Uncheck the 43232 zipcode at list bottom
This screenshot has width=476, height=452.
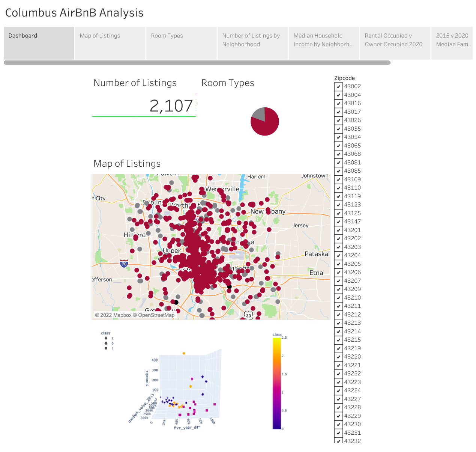[339, 441]
